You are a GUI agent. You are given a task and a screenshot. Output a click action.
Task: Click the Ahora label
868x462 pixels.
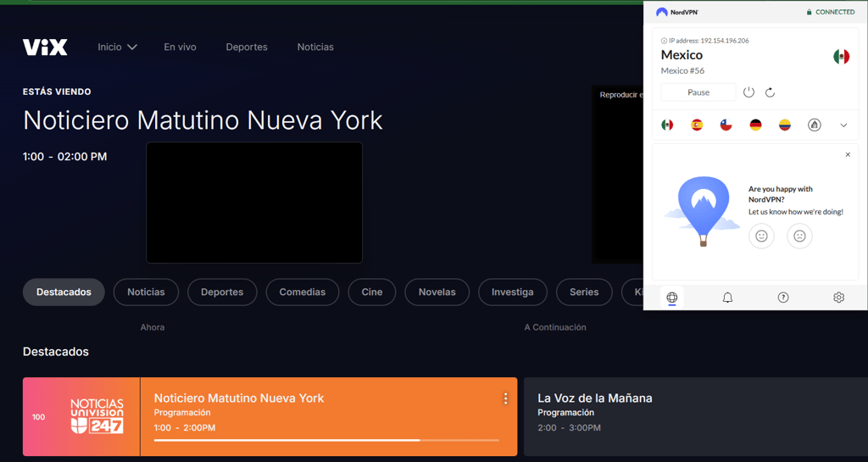point(153,327)
